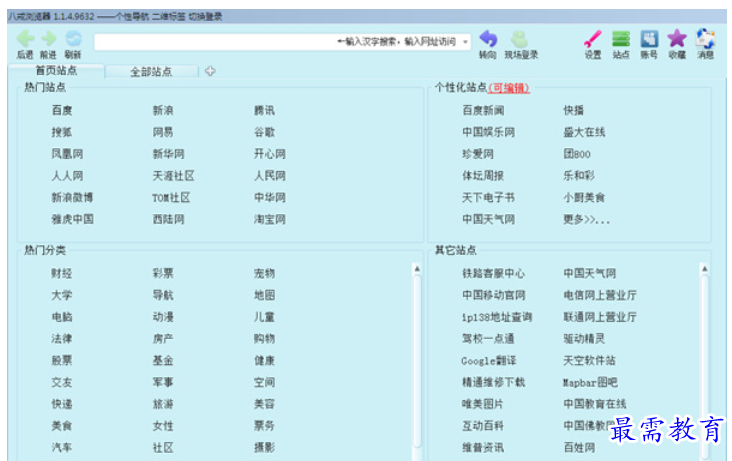Image resolution: width=732 pixels, height=461 pixels.
Task: Open the 联通网上营业厅 link
Action: coord(600,317)
